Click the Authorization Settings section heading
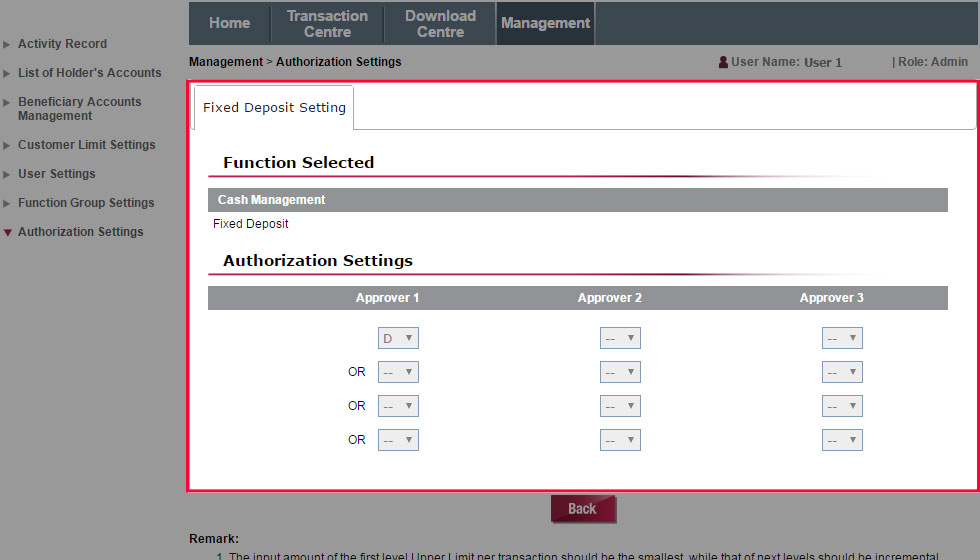Screen dimensions: 980x560 coord(318,261)
